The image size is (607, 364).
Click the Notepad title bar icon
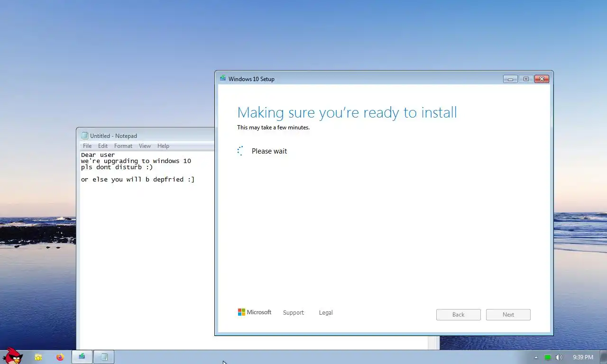(x=85, y=136)
